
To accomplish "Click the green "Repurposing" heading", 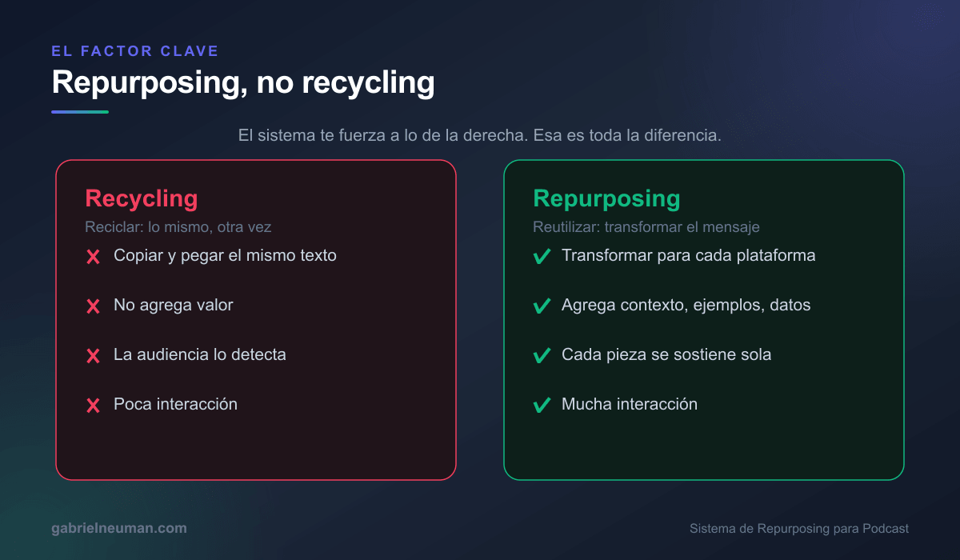I will pos(606,198).
